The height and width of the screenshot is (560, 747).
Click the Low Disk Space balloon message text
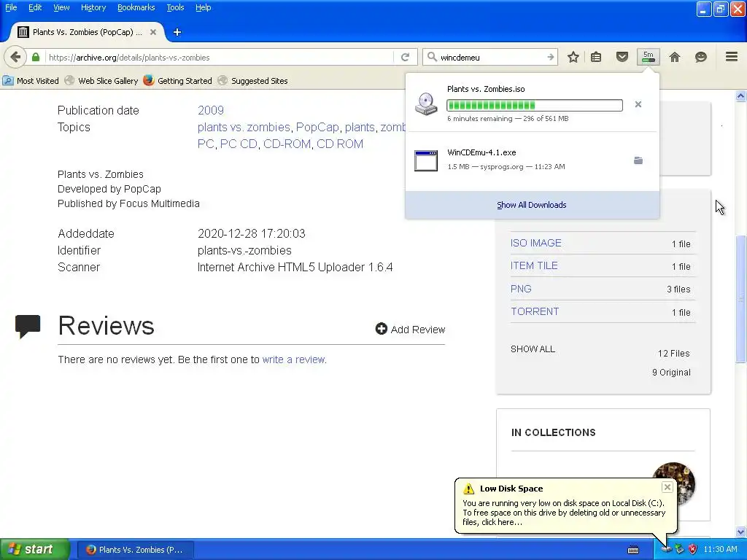pos(564,513)
